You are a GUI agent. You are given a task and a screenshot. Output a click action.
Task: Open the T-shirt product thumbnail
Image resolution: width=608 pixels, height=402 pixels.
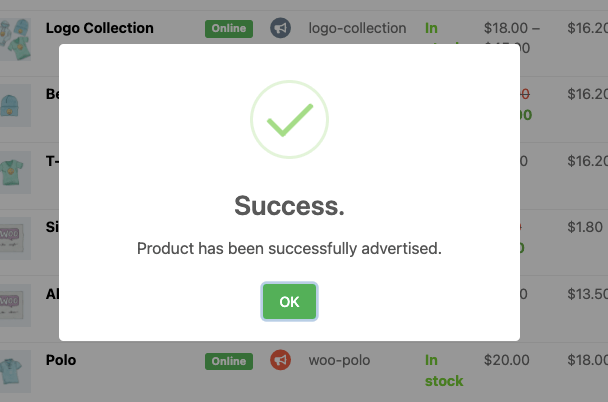coord(15,172)
